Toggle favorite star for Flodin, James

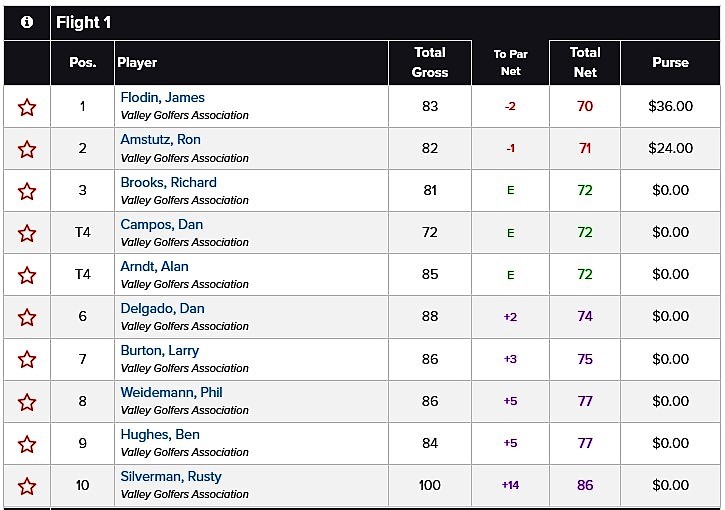(x=27, y=107)
